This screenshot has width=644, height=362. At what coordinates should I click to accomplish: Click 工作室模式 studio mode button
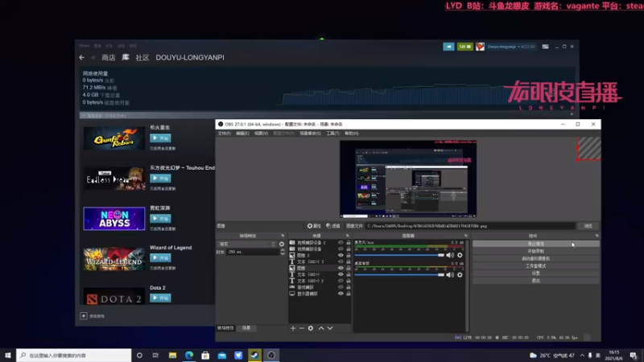click(x=535, y=266)
